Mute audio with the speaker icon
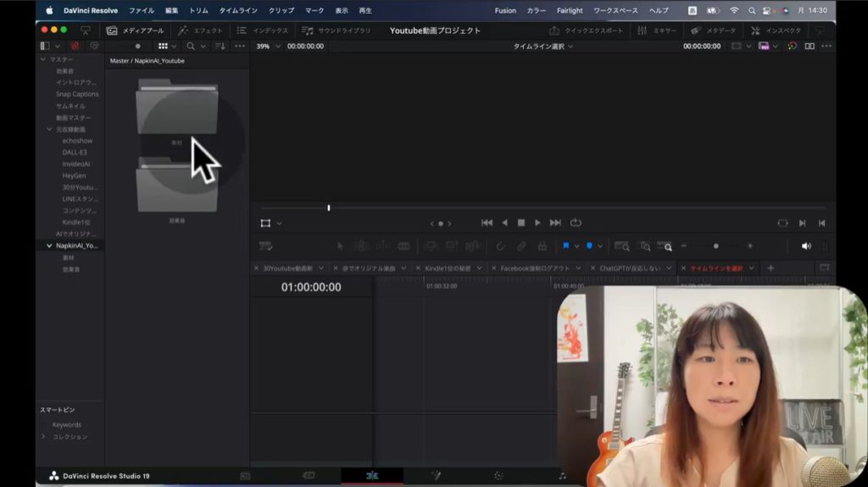The height and width of the screenshot is (487, 868). point(805,246)
